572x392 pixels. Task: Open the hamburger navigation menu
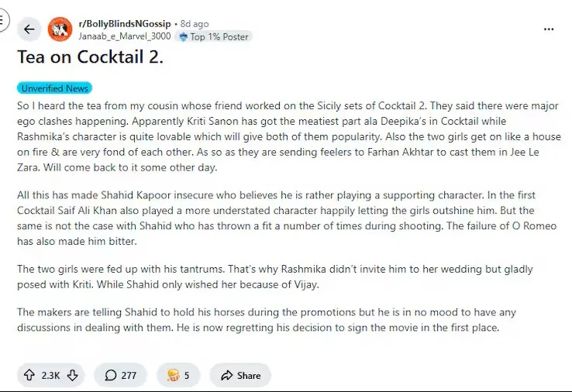pos(3,23)
